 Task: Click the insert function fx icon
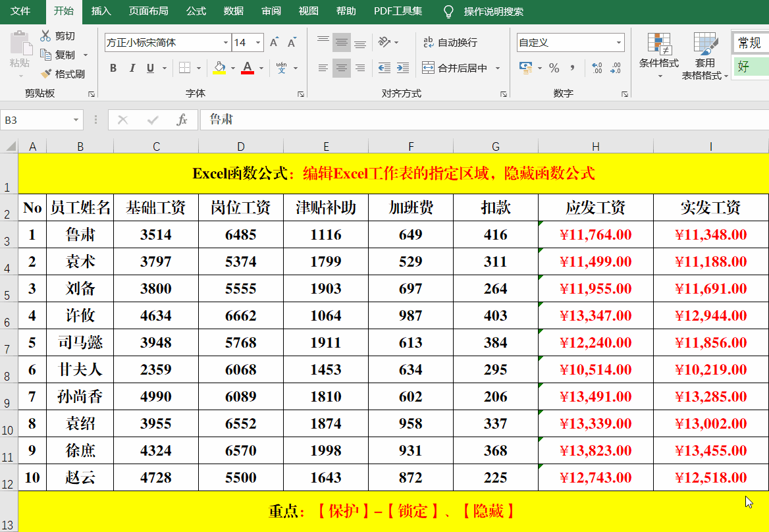182,120
